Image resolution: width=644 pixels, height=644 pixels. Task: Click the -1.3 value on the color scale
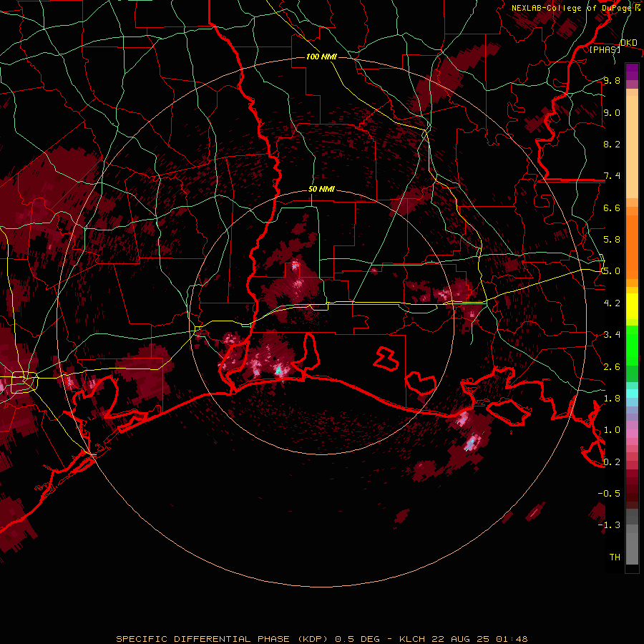click(x=609, y=525)
